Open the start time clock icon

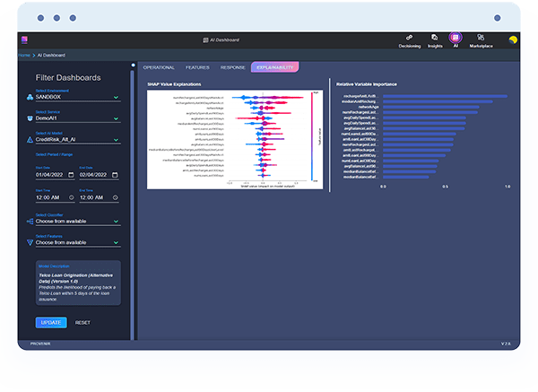point(72,197)
